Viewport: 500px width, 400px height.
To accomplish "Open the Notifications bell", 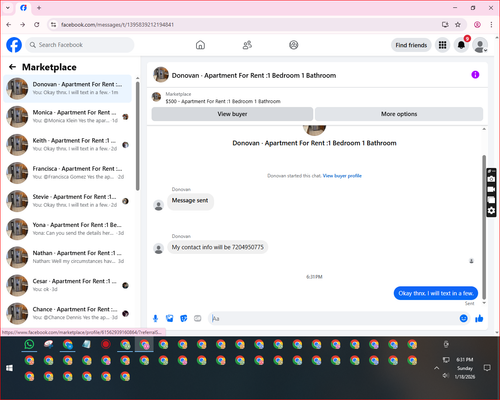I will click(x=461, y=45).
